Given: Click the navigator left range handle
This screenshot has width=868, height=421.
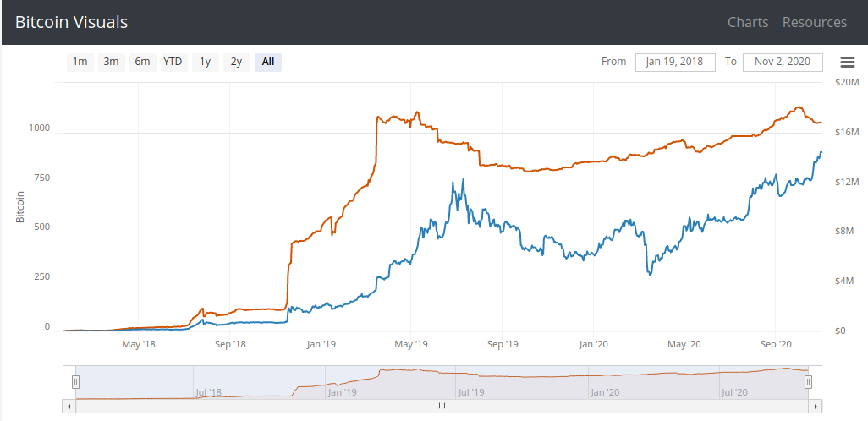Looking at the screenshot, I should coord(75,382).
